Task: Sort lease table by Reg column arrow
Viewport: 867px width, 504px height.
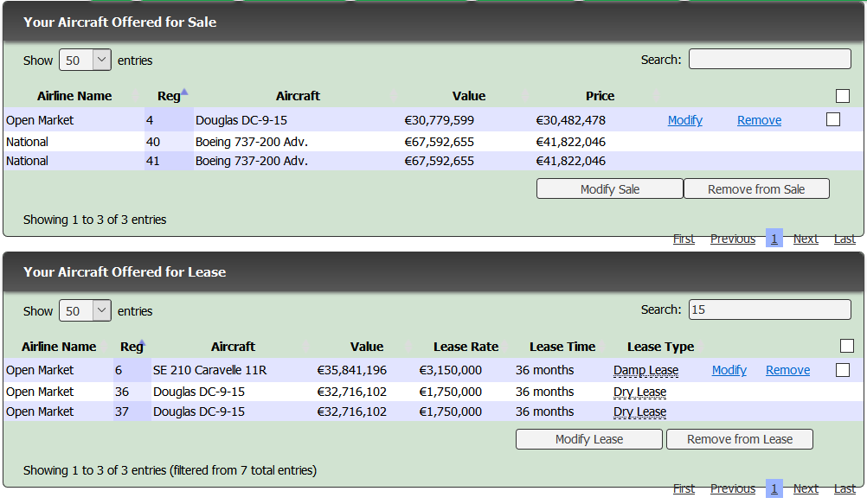Action: click(x=142, y=343)
